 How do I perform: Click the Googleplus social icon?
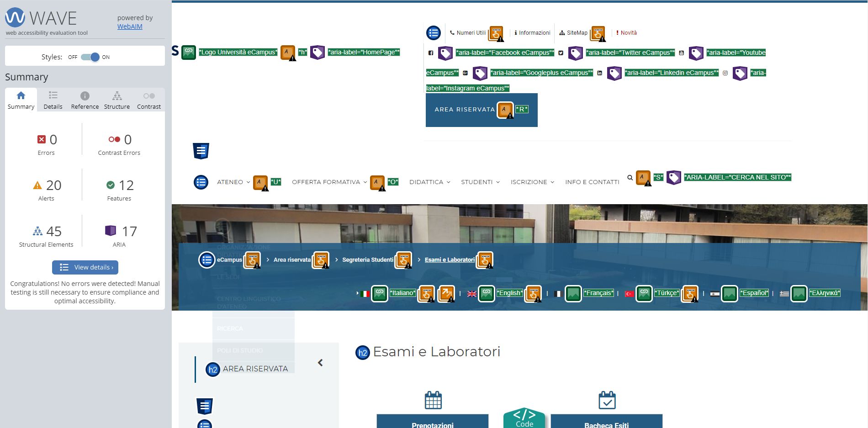(x=465, y=73)
